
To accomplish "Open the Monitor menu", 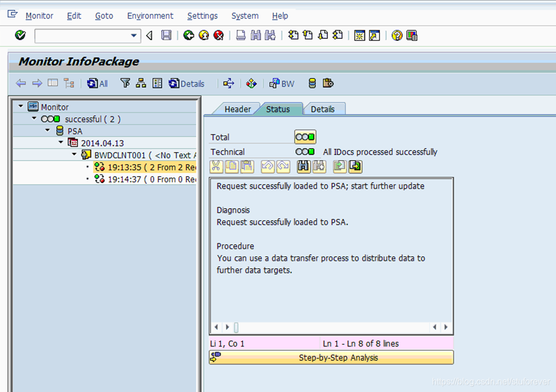I will [40, 16].
